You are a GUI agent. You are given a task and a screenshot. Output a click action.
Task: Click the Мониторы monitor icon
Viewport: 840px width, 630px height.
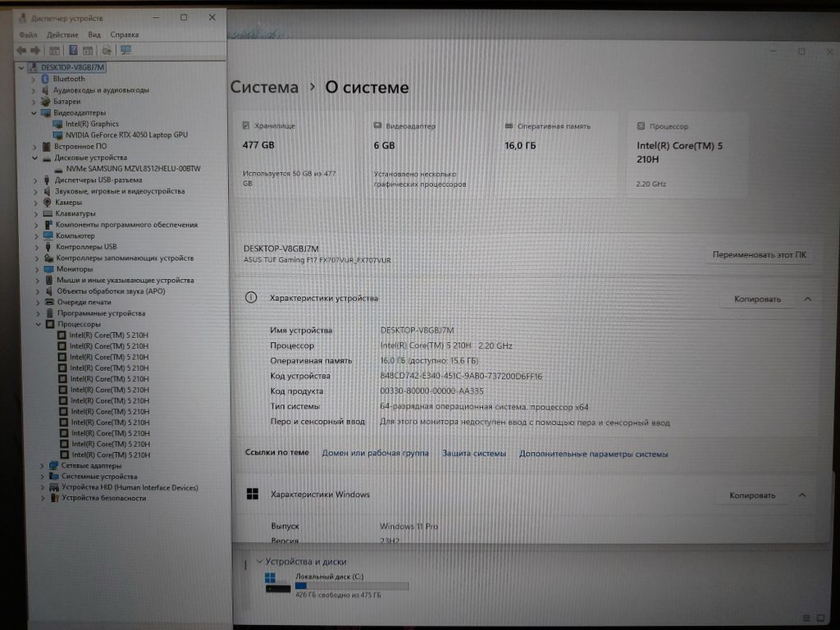[x=49, y=269]
